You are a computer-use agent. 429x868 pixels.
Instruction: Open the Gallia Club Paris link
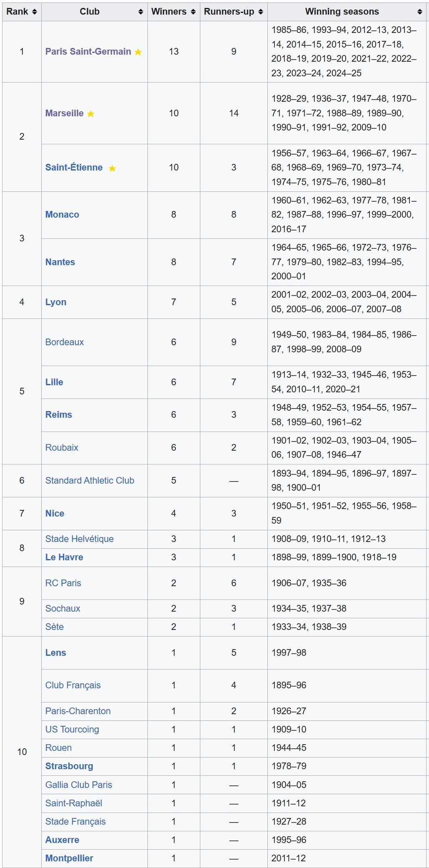point(79,785)
